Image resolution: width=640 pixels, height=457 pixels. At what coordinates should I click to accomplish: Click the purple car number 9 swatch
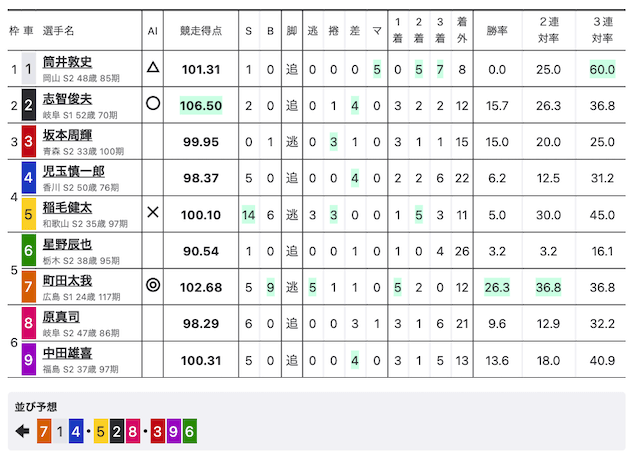[x=29, y=359]
